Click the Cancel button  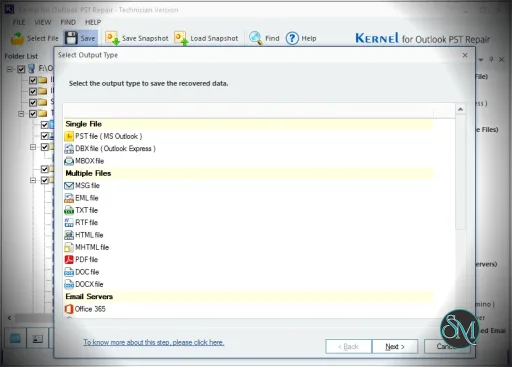pos(447,347)
